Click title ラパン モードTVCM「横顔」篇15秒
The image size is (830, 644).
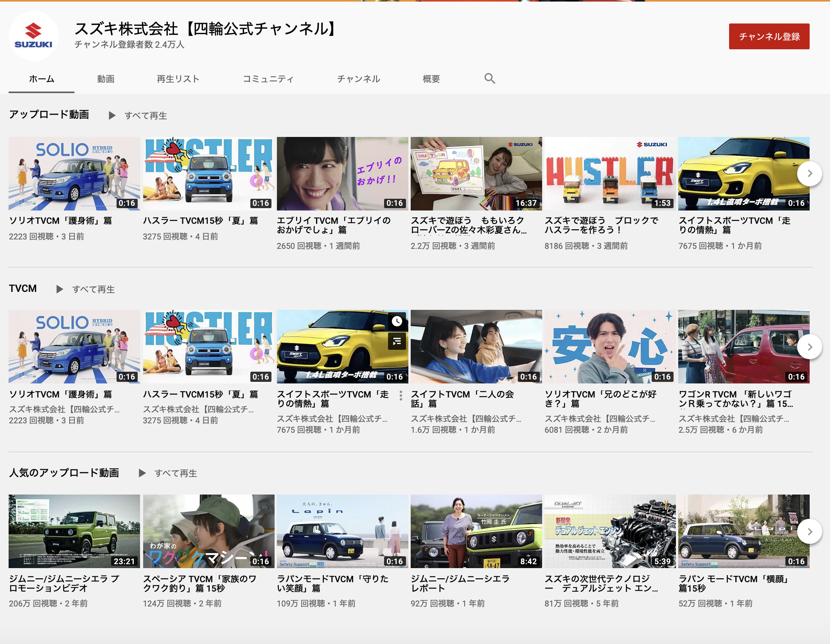[x=734, y=583]
